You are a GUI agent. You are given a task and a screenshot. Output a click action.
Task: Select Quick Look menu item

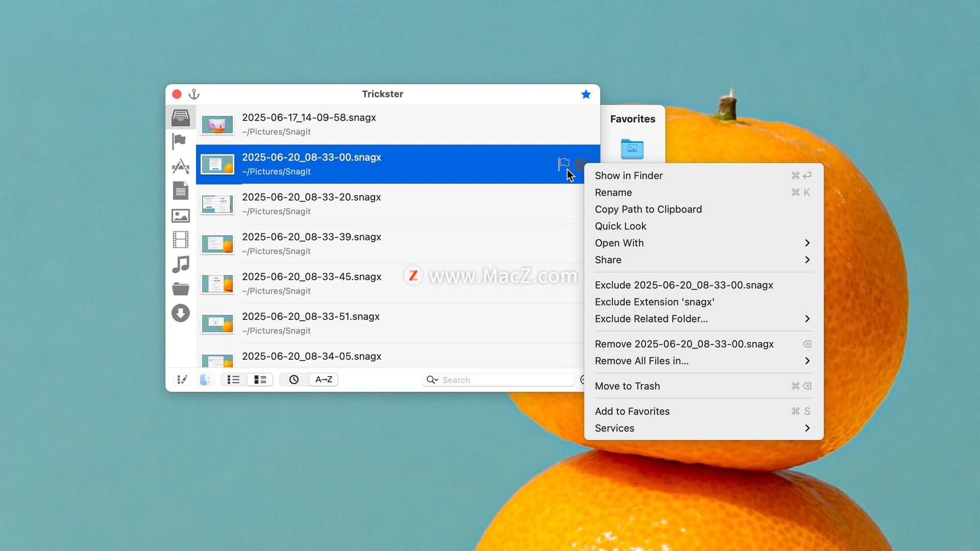[x=704, y=226]
